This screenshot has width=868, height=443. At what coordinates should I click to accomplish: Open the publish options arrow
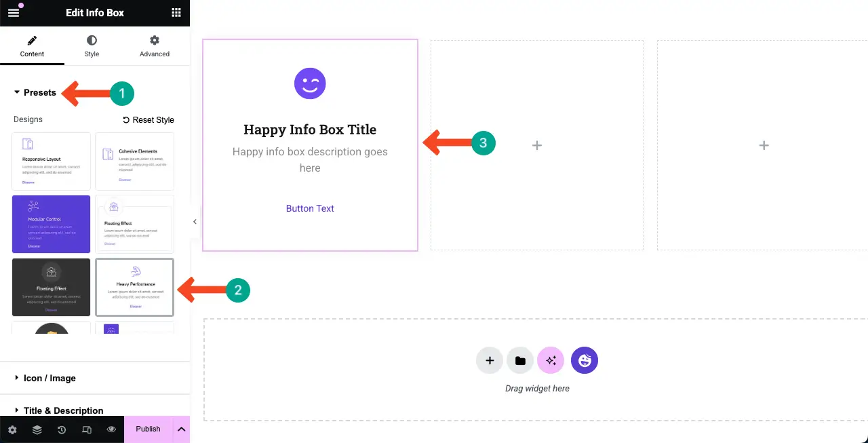pos(181,429)
